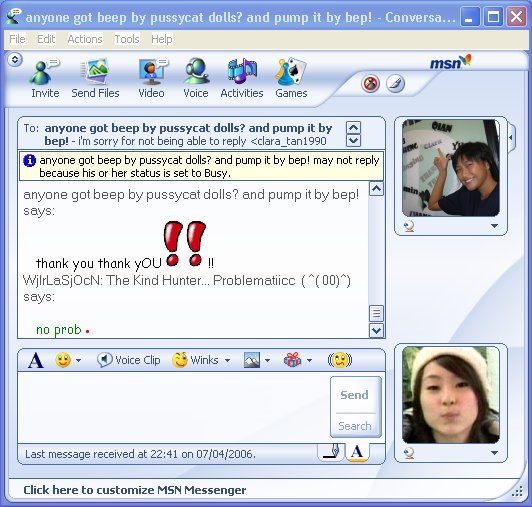Collapse the display picture side panel
The image size is (532, 507).
[512, 137]
